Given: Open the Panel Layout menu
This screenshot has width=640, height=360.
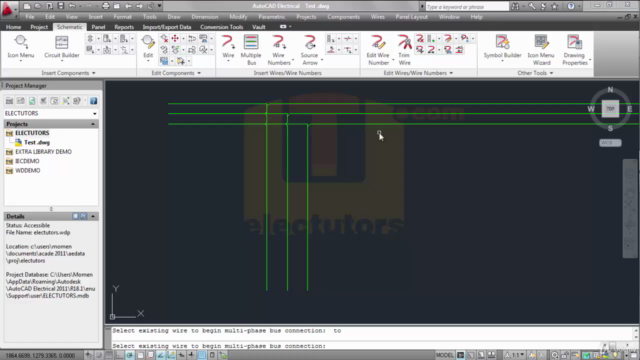Looking at the screenshot, I should [x=411, y=17].
